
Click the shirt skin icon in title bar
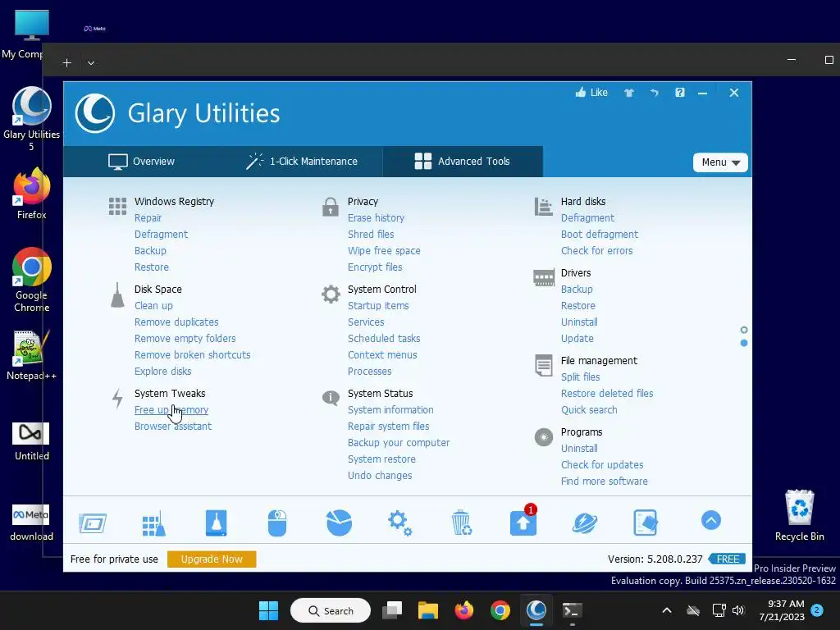click(x=629, y=93)
